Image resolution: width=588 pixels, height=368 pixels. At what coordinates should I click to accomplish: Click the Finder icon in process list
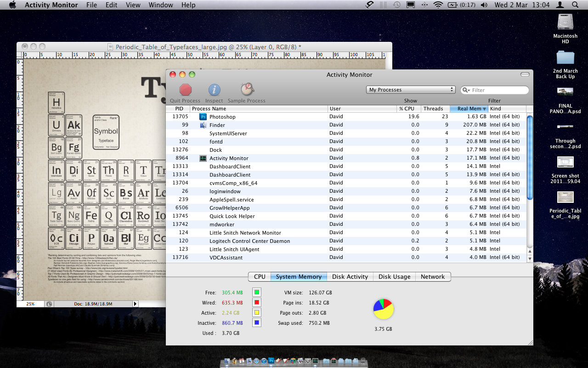pyautogui.click(x=203, y=125)
